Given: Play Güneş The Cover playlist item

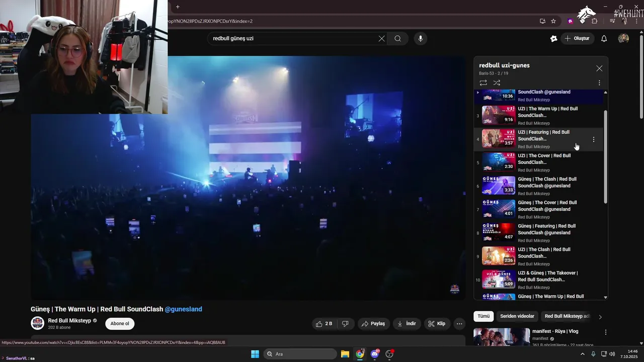Looking at the screenshot, I should click(x=539, y=210).
